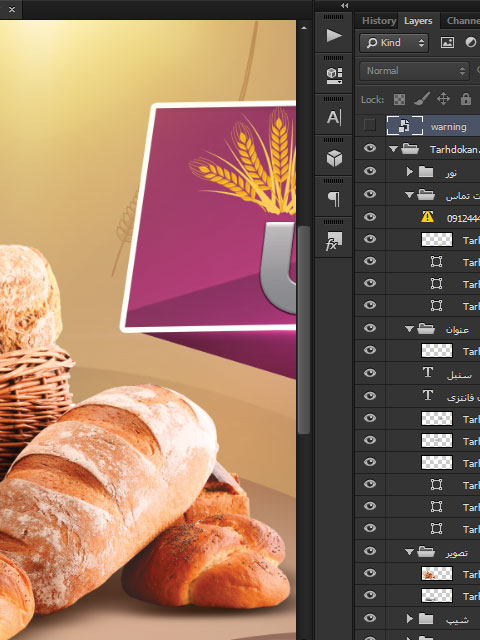Click the lock position move icon
480x640 pixels.
click(x=444, y=99)
